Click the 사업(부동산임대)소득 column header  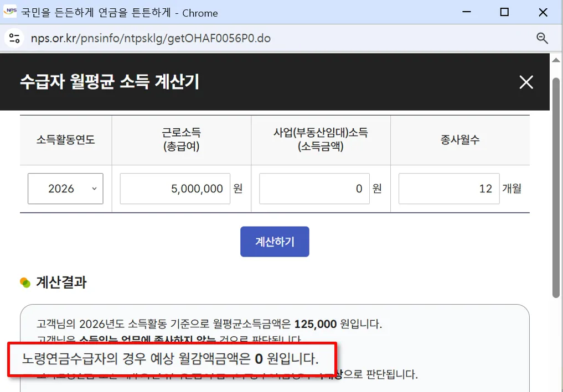pyautogui.click(x=321, y=139)
